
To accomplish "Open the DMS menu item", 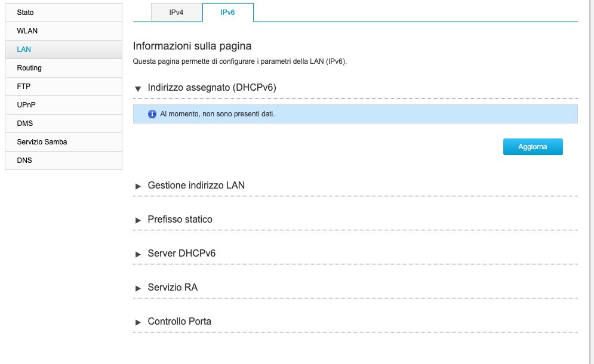I will (x=63, y=124).
